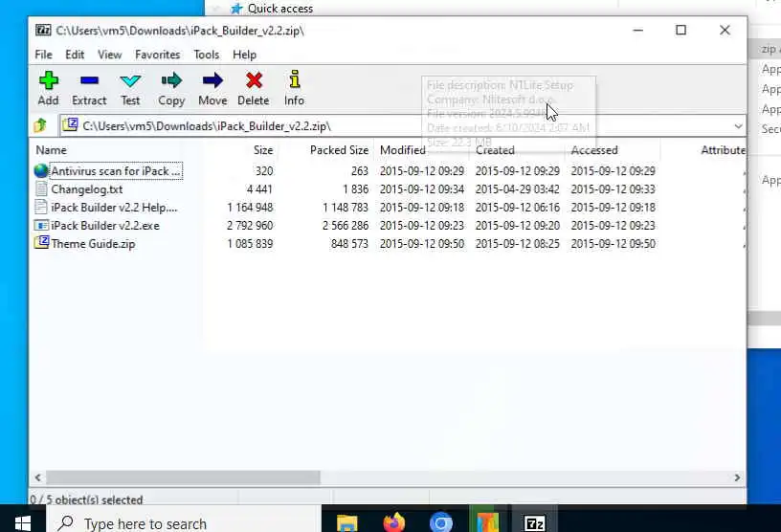Screen dimensions: 781x532
Task: Sort by Modified column header
Action: pos(402,150)
